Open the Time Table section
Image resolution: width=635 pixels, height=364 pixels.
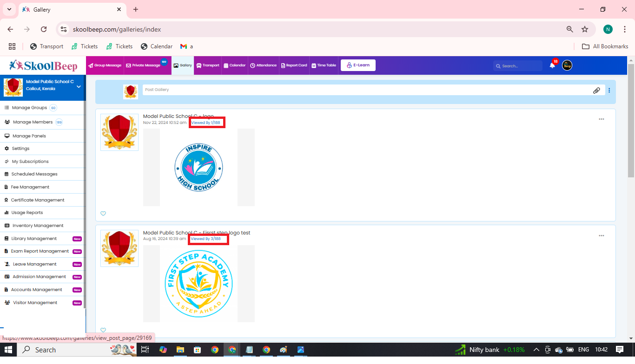pos(324,65)
